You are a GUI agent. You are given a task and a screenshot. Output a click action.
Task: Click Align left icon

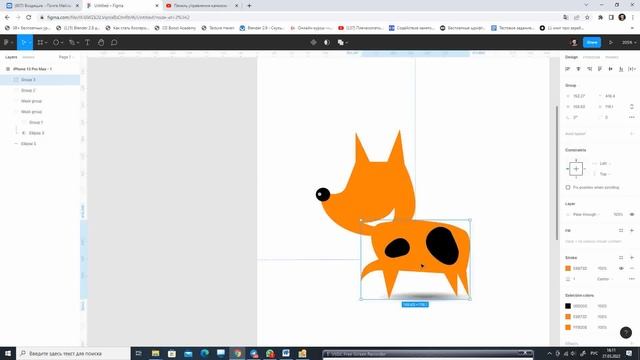click(x=568, y=69)
